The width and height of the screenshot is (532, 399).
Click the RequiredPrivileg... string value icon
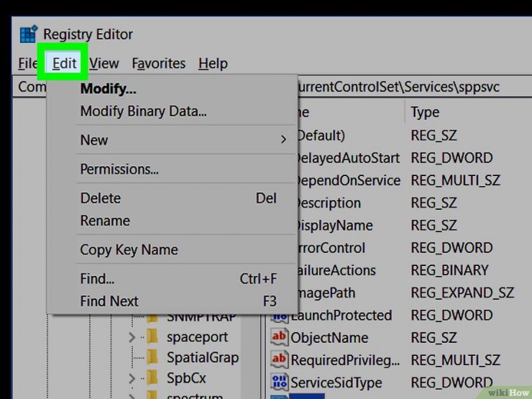pos(279,359)
